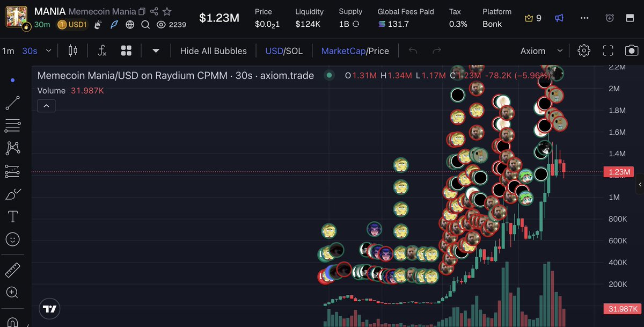The height and width of the screenshot is (327, 644).
Task: Add a price alert alarm icon
Action: click(x=610, y=18)
